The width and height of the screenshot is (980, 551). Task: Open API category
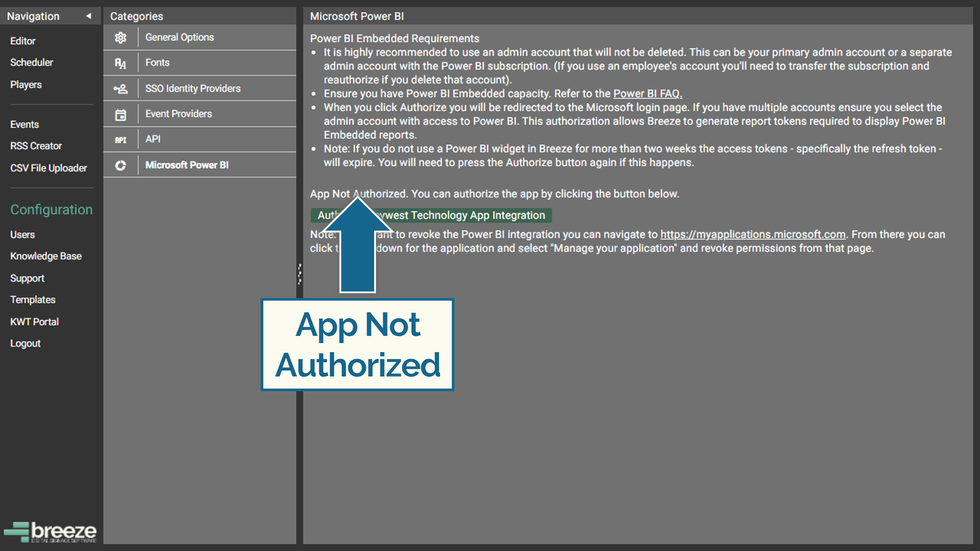[200, 139]
